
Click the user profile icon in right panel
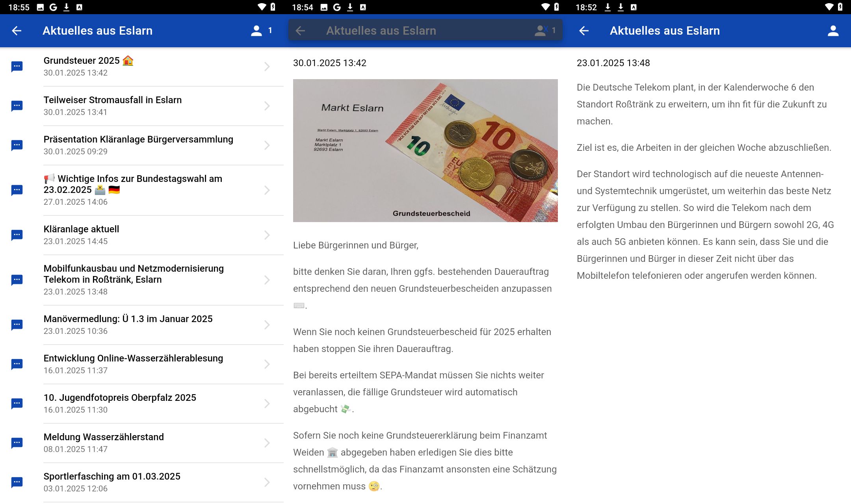pyautogui.click(x=834, y=31)
